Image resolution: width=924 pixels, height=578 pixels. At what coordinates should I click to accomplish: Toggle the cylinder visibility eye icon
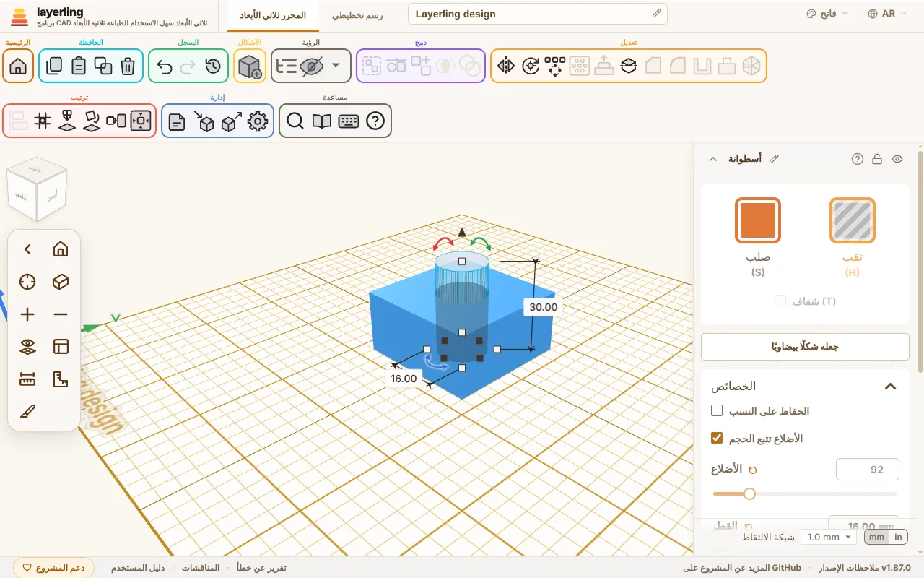pos(897,159)
